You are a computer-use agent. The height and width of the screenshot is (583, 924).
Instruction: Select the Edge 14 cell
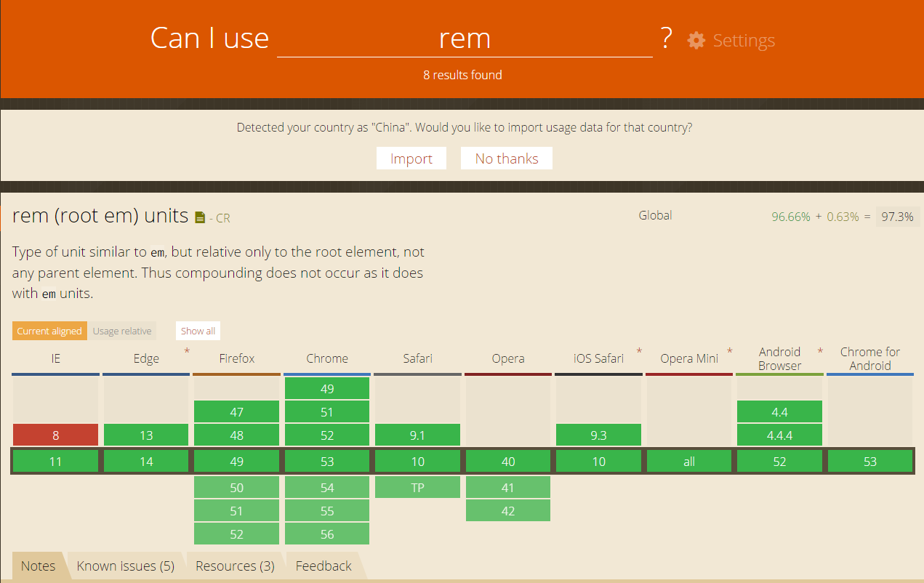pyautogui.click(x=146, y=462)
